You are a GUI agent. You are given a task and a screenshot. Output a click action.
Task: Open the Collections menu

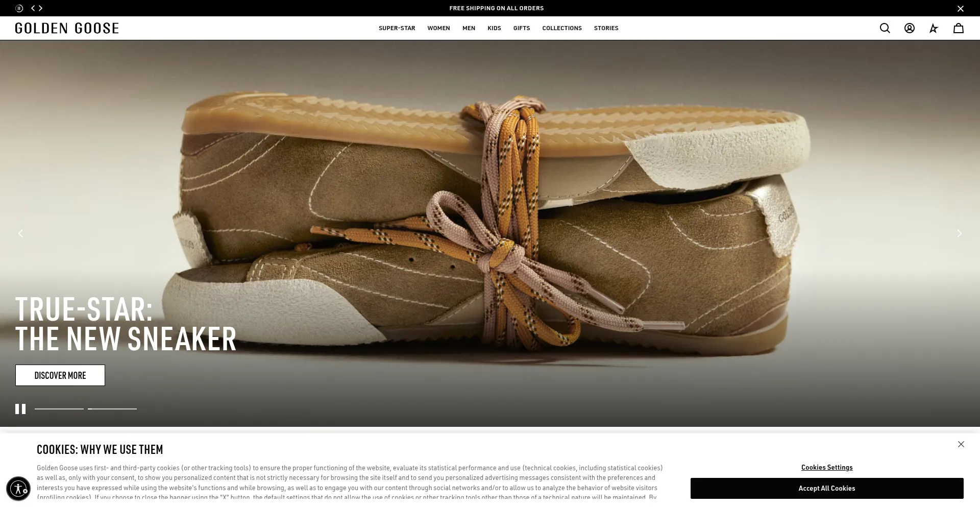point(562,28)
